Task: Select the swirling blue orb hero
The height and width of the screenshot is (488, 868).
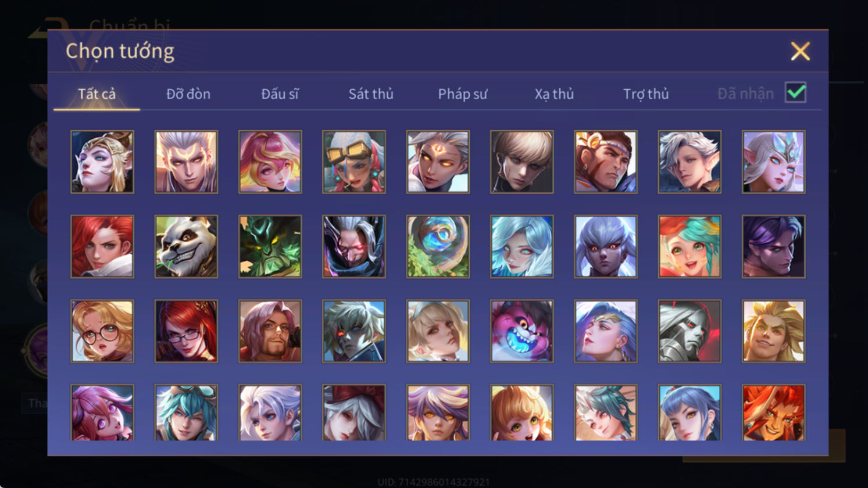Action: click(x=438, y=246)
